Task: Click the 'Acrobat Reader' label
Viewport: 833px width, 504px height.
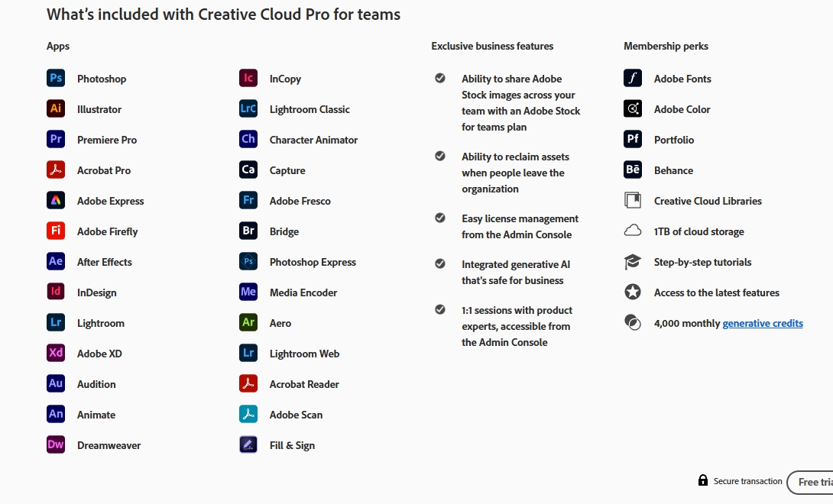Action: pos(304,384)
